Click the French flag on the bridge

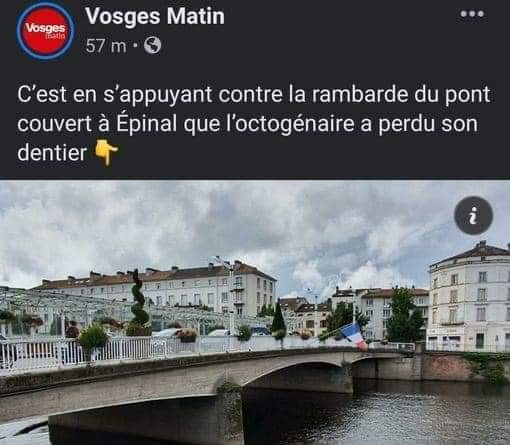355,336
